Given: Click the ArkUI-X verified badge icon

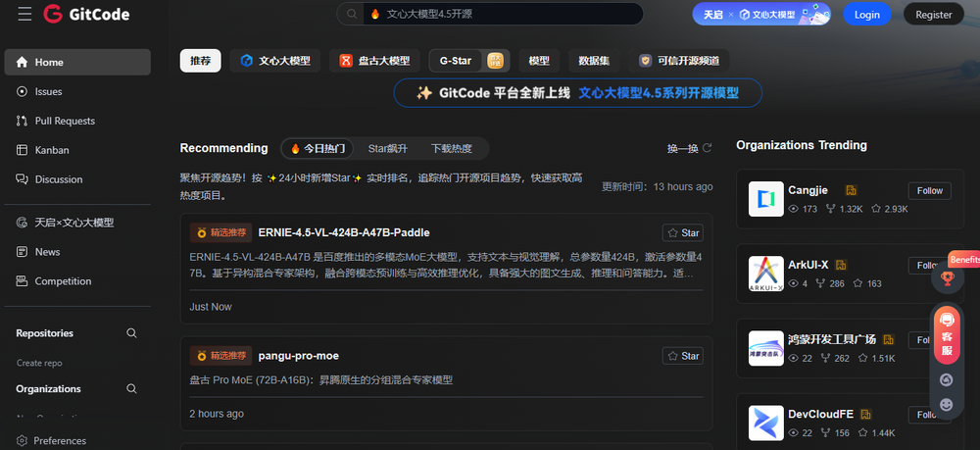Looking at the screenshot, I should 841,265.
